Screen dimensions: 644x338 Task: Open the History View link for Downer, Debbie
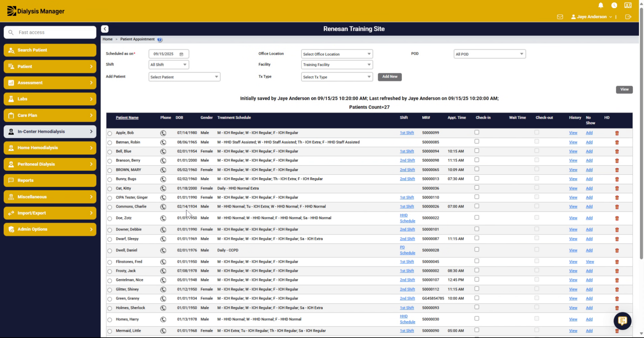pyautogui.click(x=573, y=230)
